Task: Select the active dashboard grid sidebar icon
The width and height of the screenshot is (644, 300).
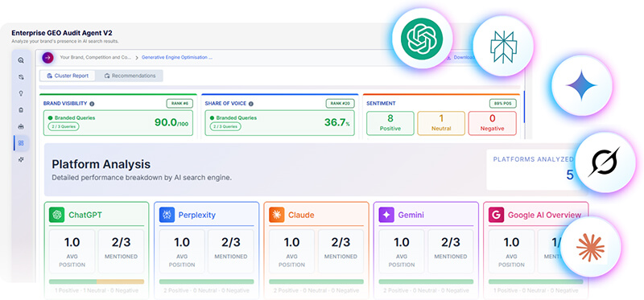Action: (21, 143)
